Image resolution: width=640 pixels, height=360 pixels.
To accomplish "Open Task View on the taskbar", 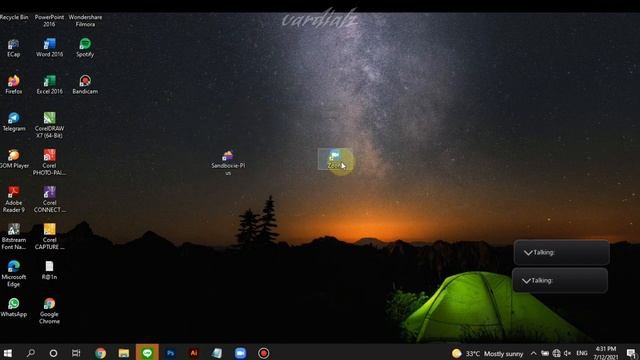I will pos(76,353).
